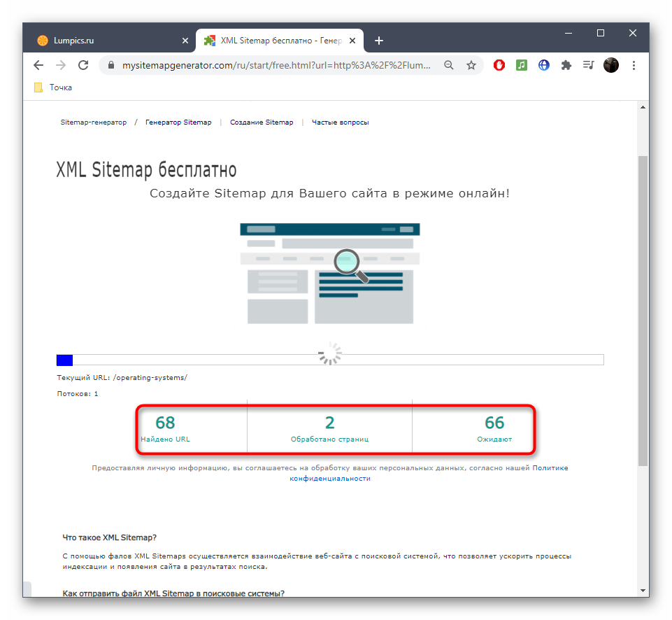Open the Частые вопросы link
Image resolution: width=672 pixels, height=620 pixels.
pyautogui.click(x=340, y=122)
